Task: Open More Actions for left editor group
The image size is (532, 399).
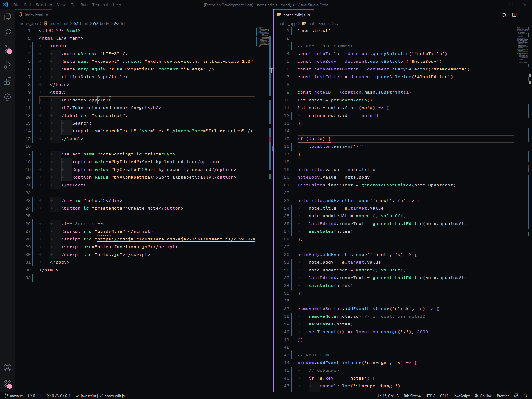Action: tap(265, 15)
